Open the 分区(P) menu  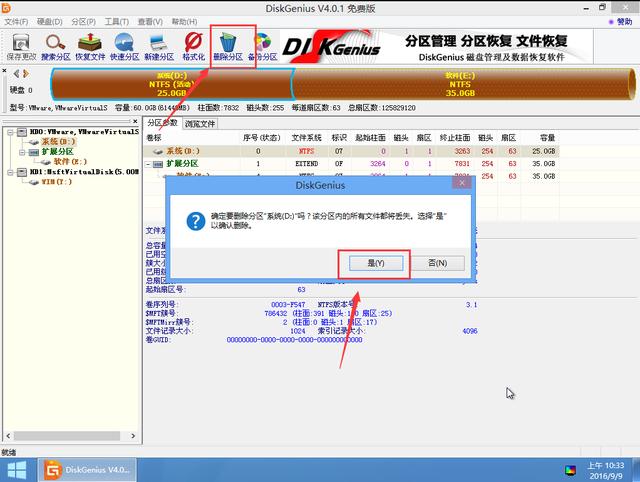click(83, 22)
